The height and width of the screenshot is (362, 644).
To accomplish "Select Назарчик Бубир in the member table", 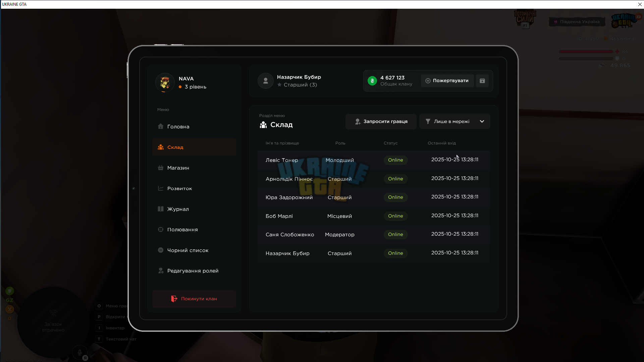I will click(374, 253).
